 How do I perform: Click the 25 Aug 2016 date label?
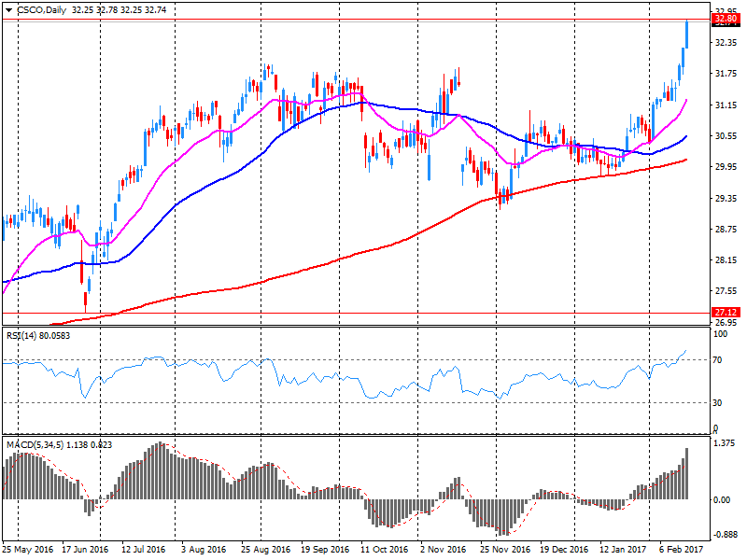pyautogui.click(x=265, y=549)
